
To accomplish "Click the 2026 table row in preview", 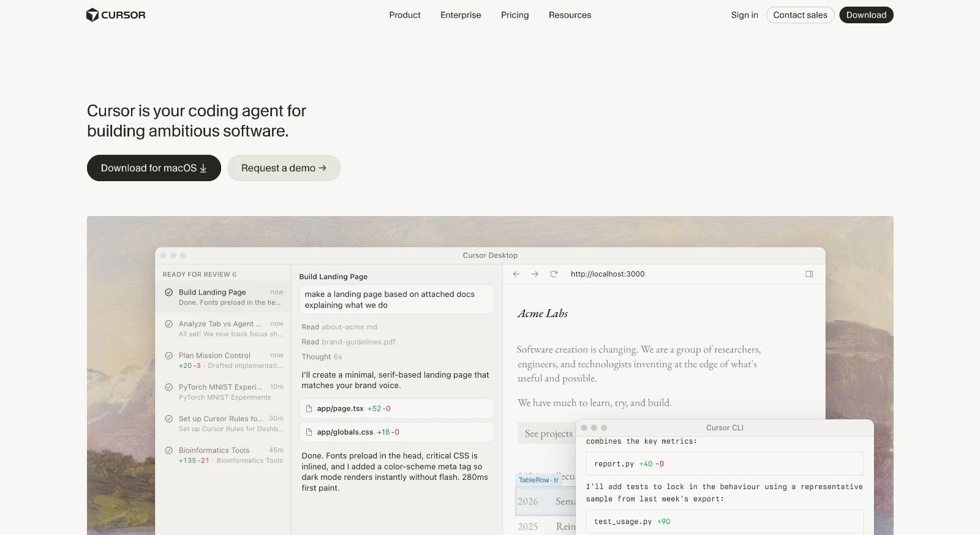I will (x=546, y=501).
